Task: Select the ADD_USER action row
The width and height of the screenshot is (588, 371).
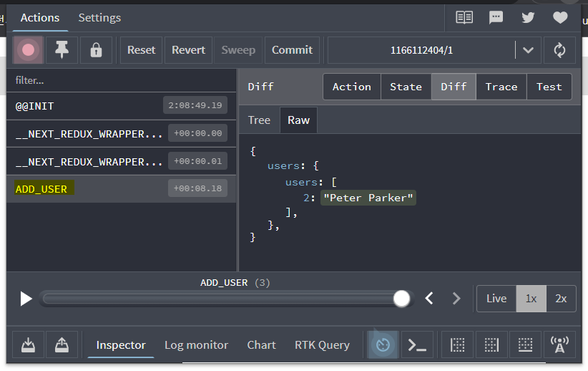Action: pos(121,189)
